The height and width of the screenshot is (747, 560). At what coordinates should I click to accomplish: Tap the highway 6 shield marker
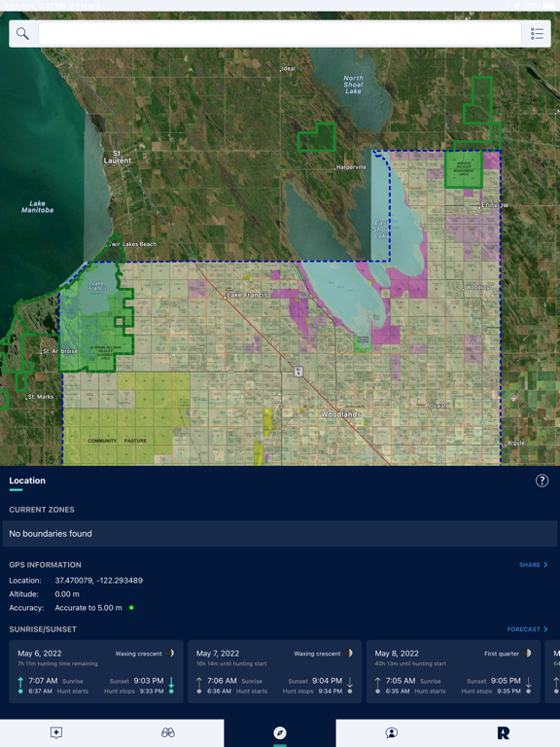click(x=298, y=372)
